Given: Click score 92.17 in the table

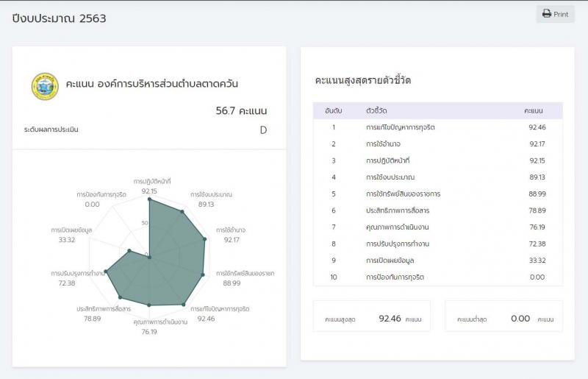Looking at the screenshot, I should (x=537, y=144).
